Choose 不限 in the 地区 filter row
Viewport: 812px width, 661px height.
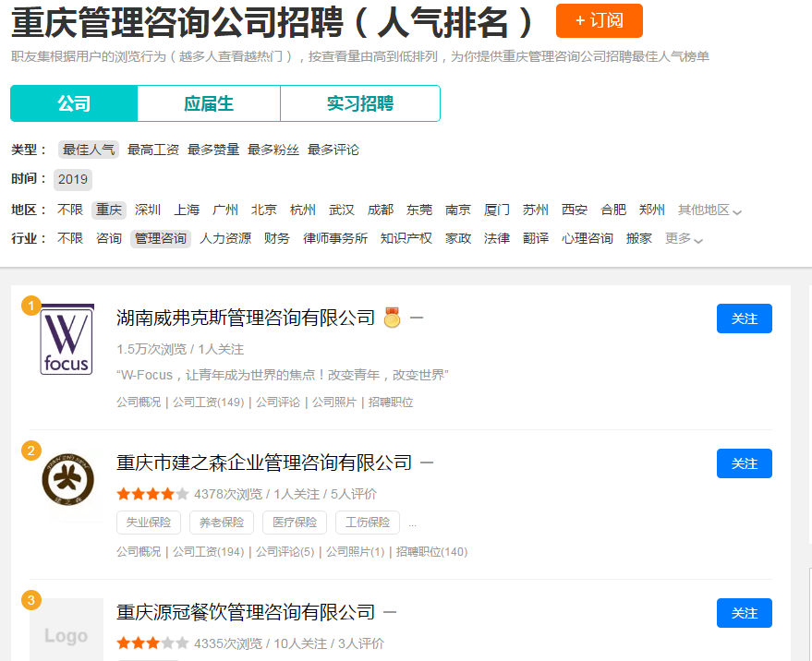tap(70, 210)
